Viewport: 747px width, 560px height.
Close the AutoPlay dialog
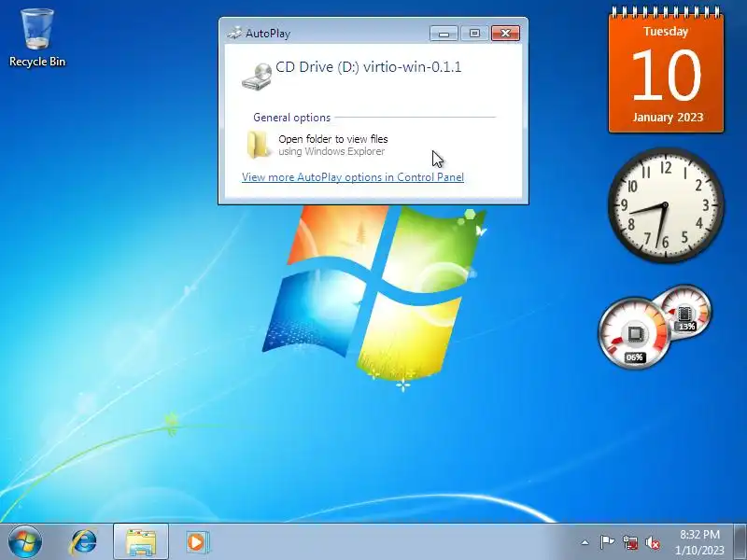(505, 34)
